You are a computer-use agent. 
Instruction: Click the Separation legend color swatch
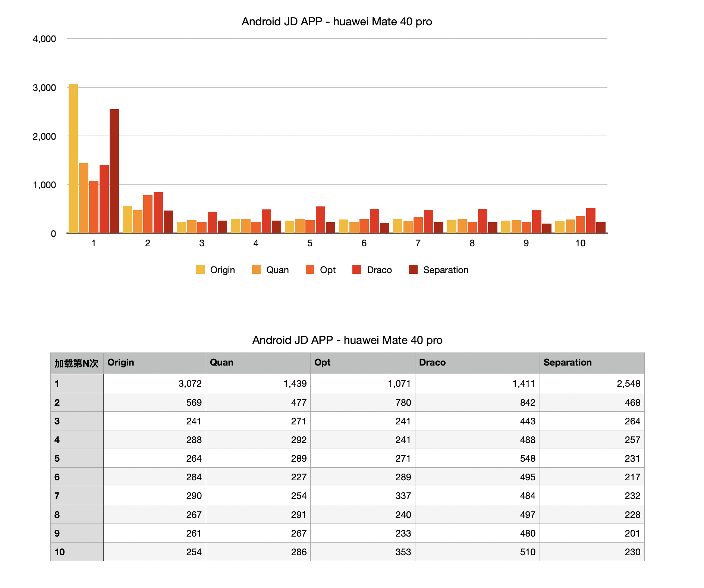tap(413, 269)
